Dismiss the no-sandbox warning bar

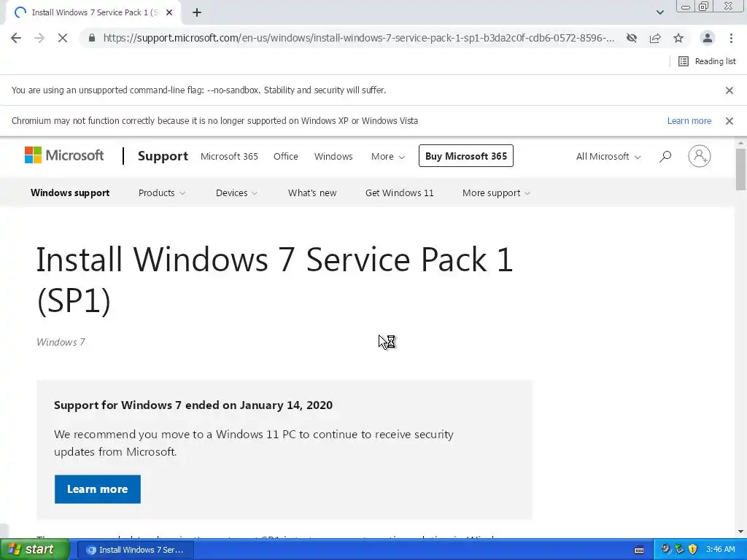[729, 90]
